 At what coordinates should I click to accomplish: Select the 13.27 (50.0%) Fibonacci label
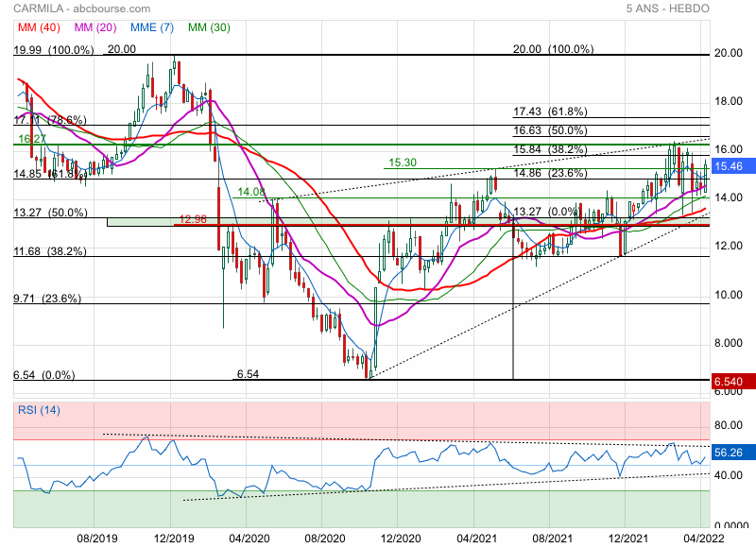tap(50, 213)
